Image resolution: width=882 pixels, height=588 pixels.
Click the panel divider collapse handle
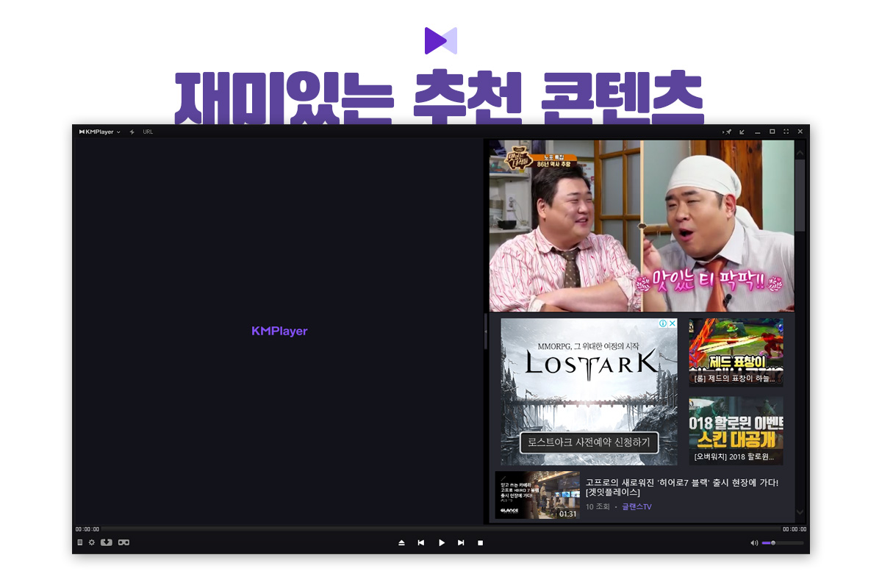tap(486, 331)
